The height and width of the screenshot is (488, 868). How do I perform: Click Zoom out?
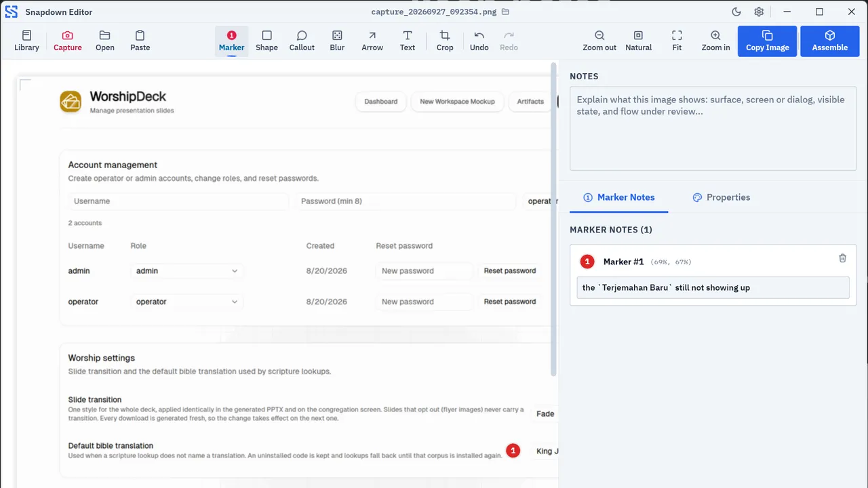(599, 41)
